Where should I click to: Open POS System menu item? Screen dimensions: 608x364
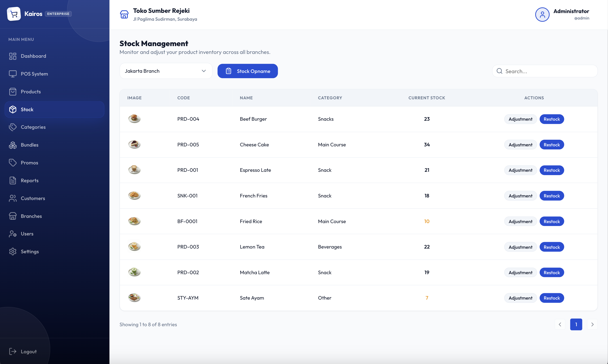tap(54, 74)
